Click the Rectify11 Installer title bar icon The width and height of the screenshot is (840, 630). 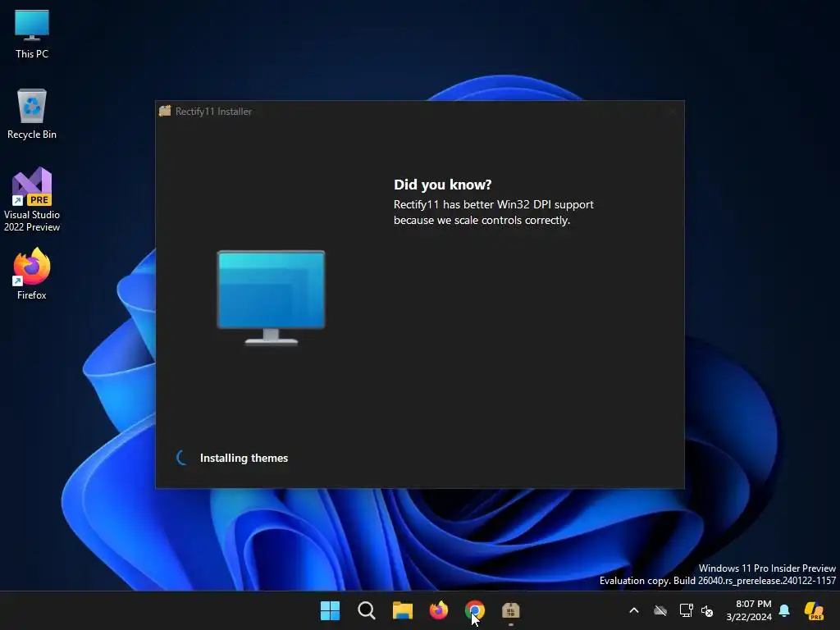[165, 111]
